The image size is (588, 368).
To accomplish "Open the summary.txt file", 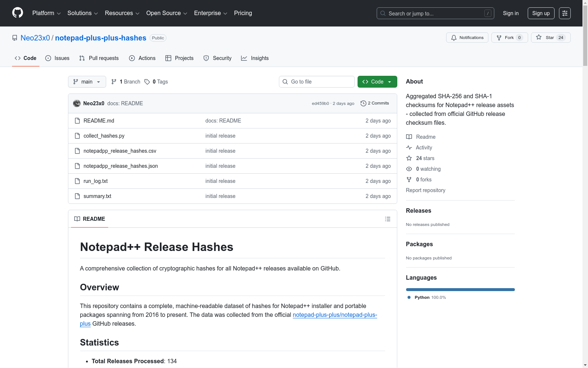I will point(97,196).
